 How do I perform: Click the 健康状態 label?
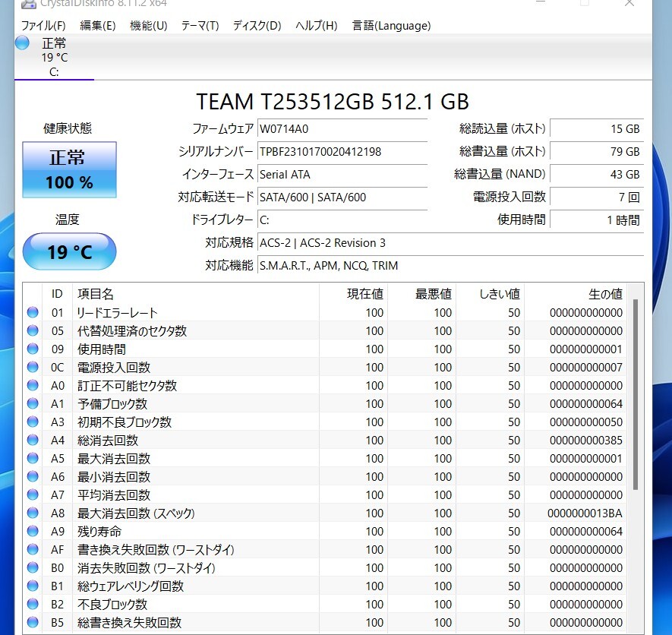[x=68, y=128]
